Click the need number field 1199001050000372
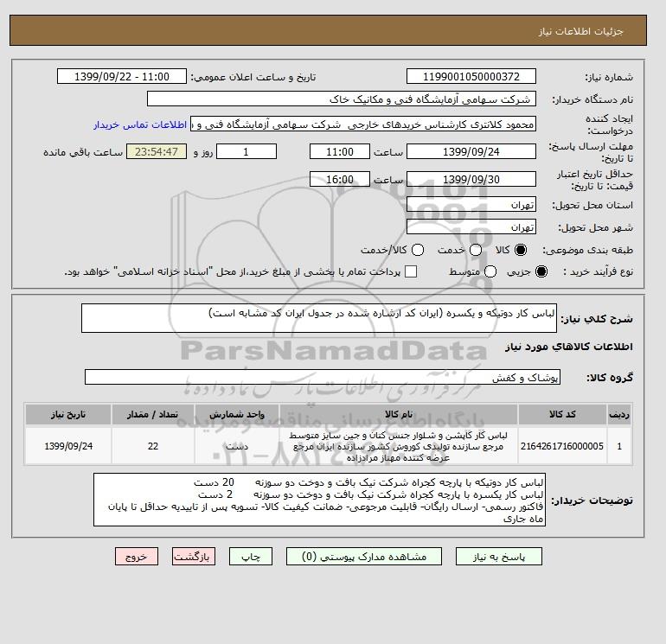This screenshot has width=666, height=644. [471, 76]
